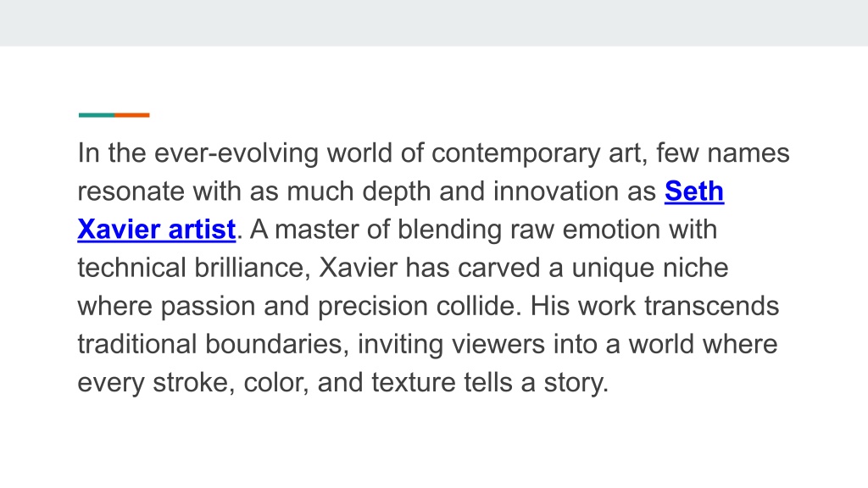Place cursor on the word "texture"

(x=413, y=383)
